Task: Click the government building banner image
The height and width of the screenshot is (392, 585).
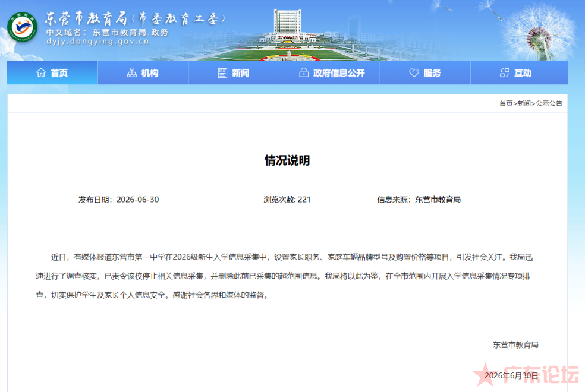Action: 287,34
